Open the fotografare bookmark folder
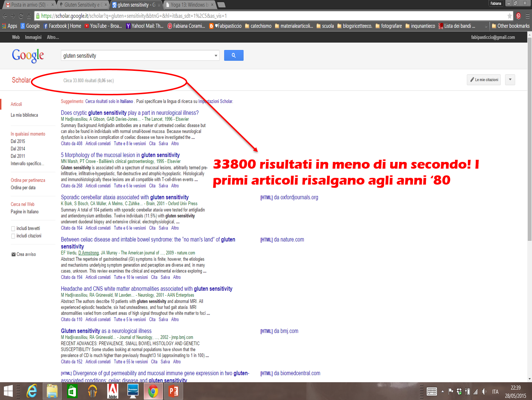This screenshot has height=400, width=532. (x=388, y=26)
